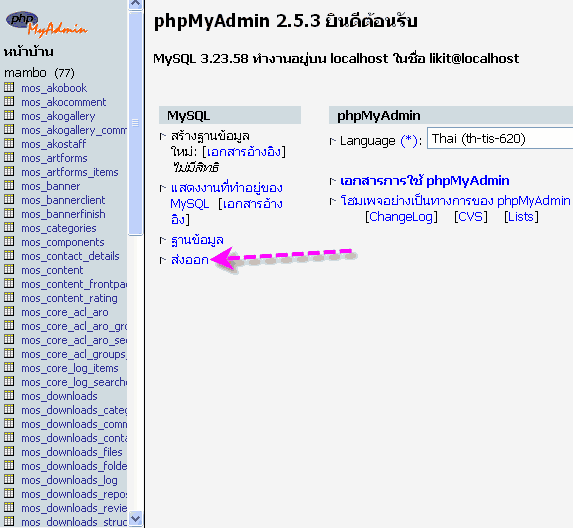Open the mos_content table
The width and height of the screenshot is (573, 528).
tap(52, 270)
